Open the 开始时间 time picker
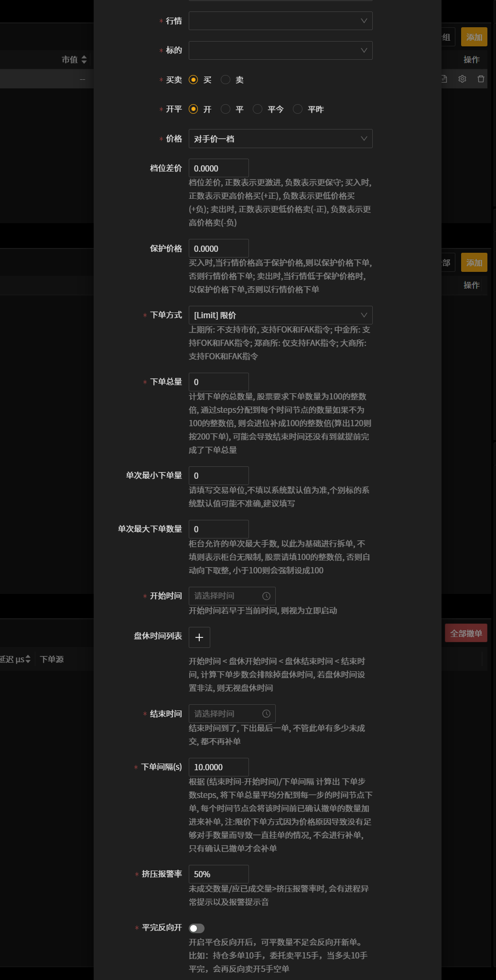Viewport: 496px width, 980px height. (x=232, y=596)
